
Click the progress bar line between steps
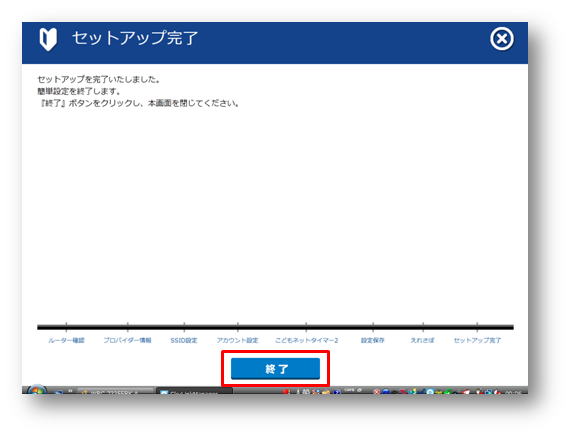pos(275,327)
